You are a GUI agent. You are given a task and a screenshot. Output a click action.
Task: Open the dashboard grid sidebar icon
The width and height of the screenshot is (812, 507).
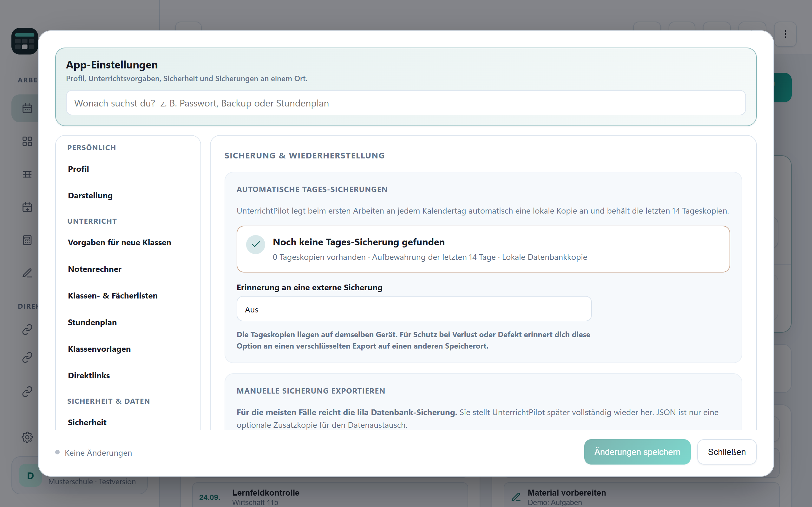click(27, 141)
